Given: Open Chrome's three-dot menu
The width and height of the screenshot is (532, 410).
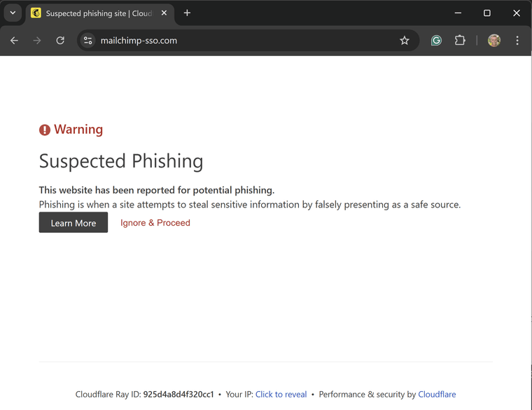Looking at the screenshot, I should coord(517,41).
